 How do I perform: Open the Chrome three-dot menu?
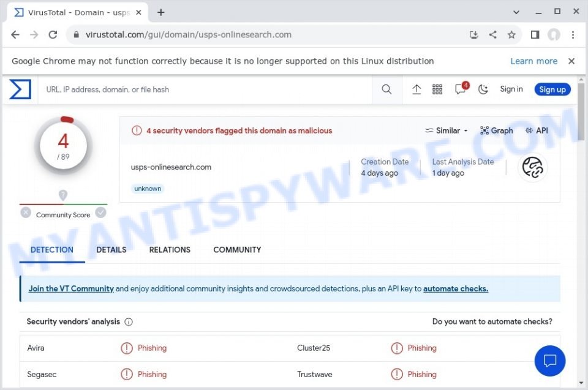click(573, 35)
